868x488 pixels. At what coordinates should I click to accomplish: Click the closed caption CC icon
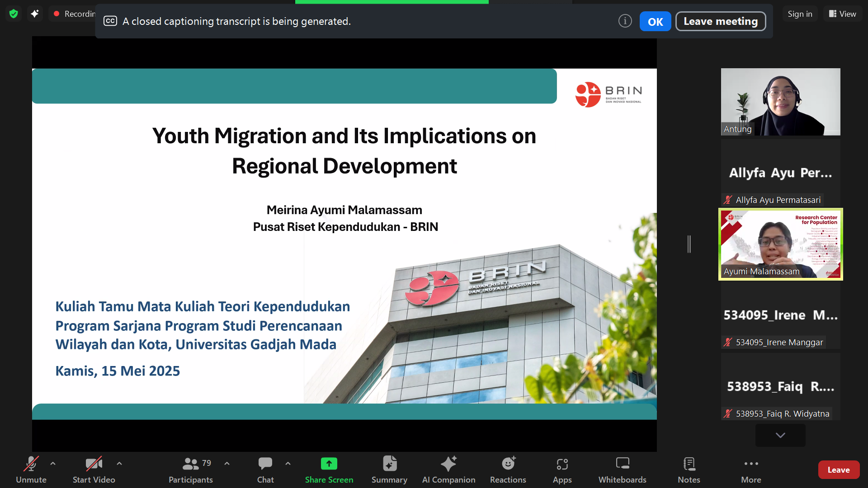pos(110,21)
